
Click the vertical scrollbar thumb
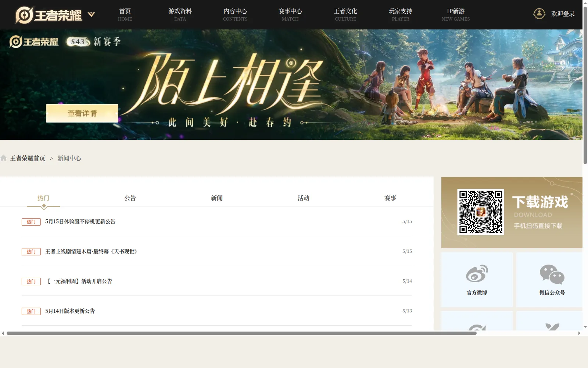[585, 85]
